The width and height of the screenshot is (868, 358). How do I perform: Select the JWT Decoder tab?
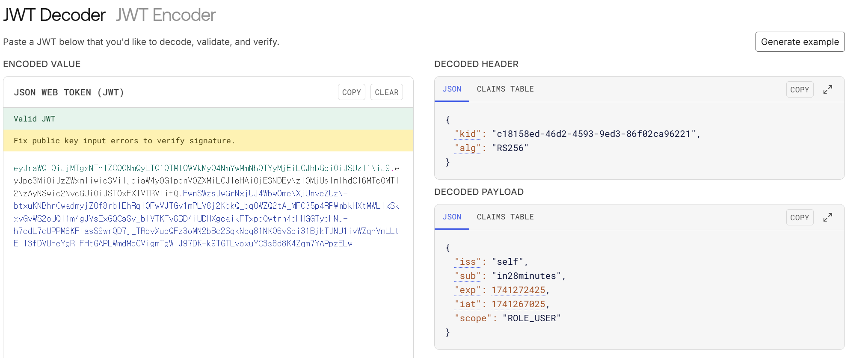[x=54, y=15]
